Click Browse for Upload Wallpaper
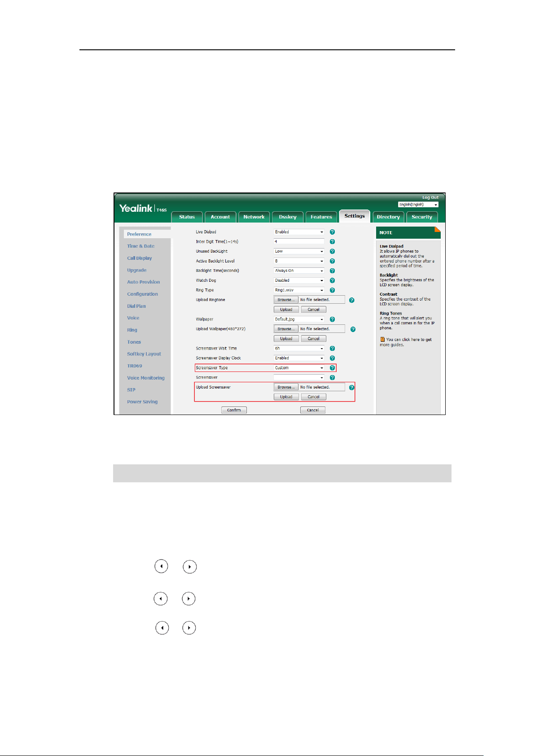 286,329
